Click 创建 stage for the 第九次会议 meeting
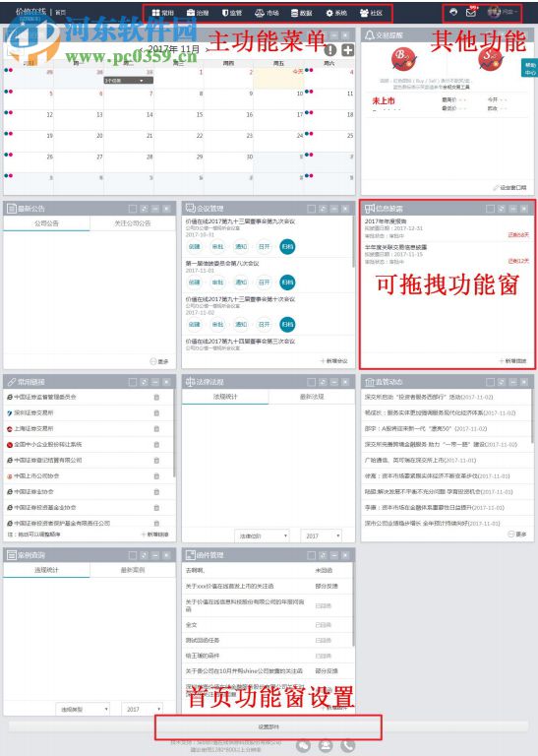This screenshot has width=538, height=756. click(x=194, y=246)
